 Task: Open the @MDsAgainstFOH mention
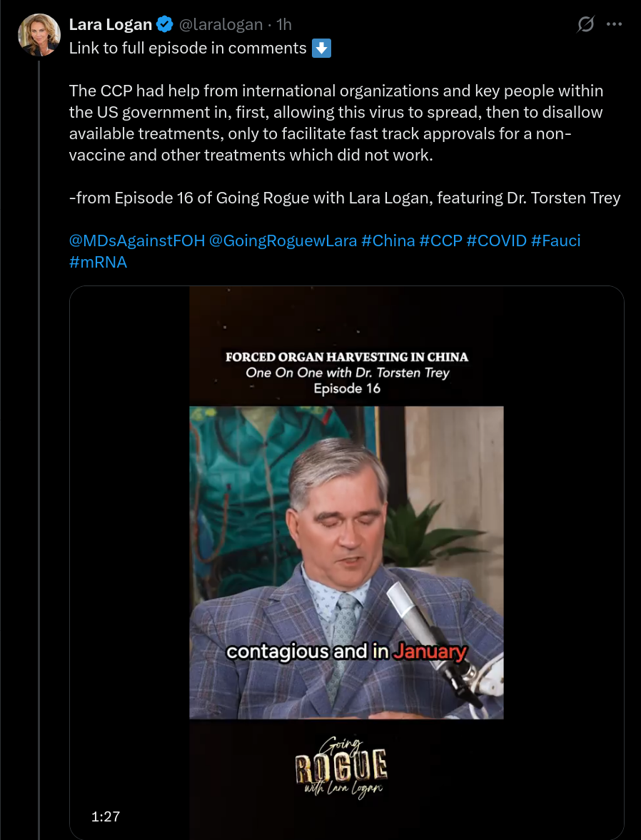pyautogui.click(x=137, y=241)
